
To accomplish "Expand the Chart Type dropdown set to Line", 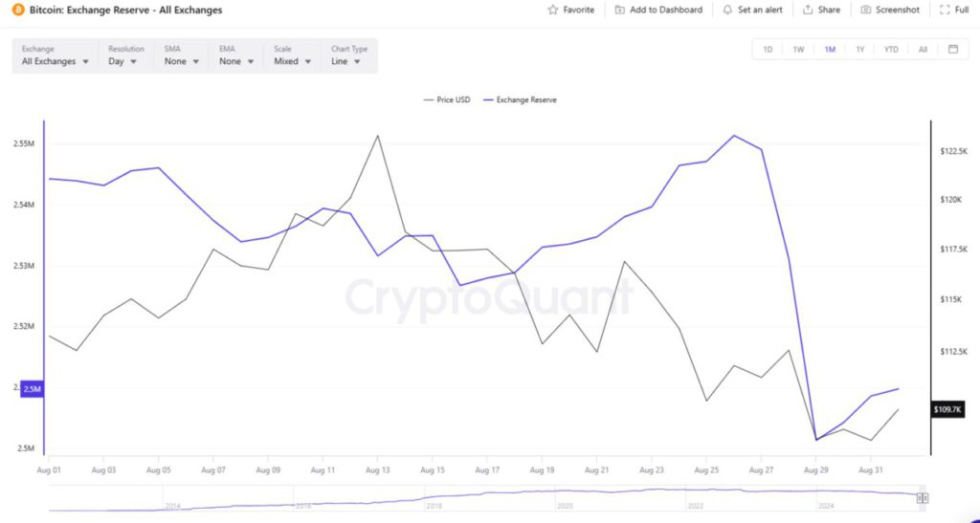I will point(345,61).
